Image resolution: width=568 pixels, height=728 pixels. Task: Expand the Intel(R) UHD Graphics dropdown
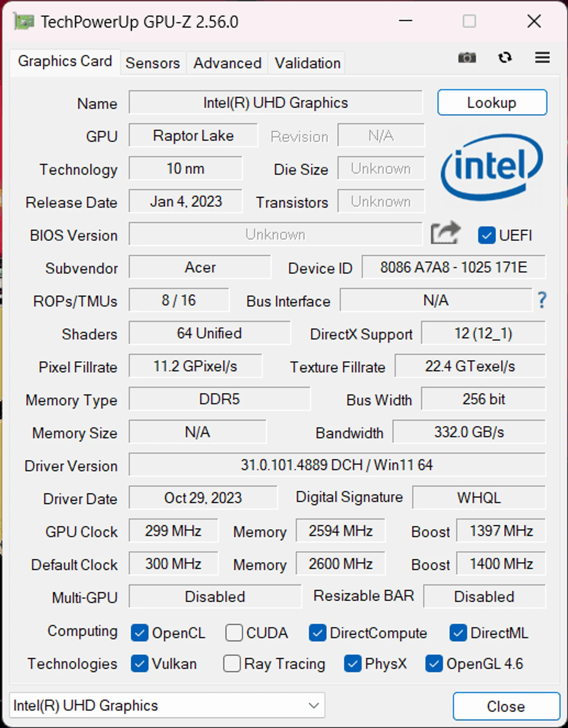point(167,706)
